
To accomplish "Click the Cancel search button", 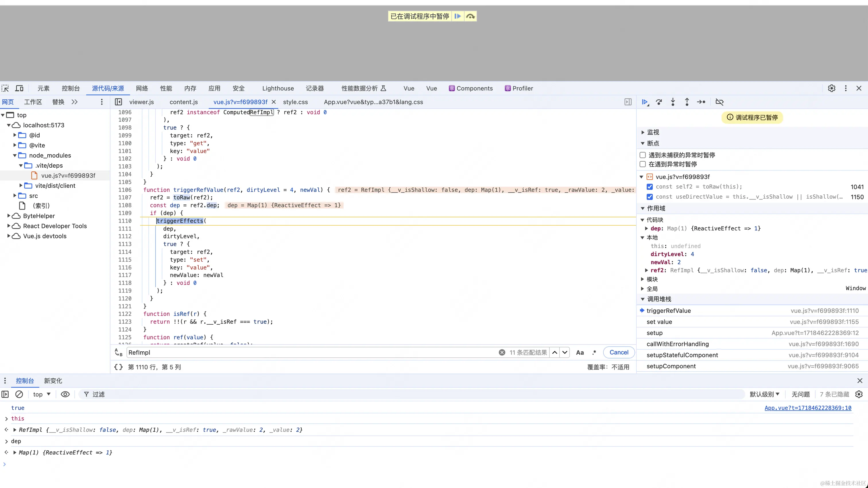I will (619, 352).
